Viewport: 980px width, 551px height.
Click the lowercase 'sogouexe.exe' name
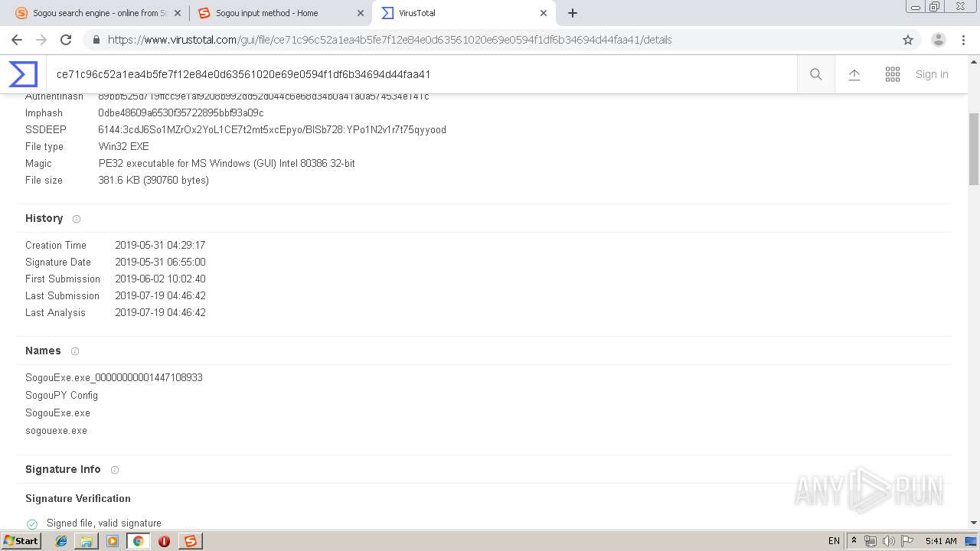(x=56, y=430)
